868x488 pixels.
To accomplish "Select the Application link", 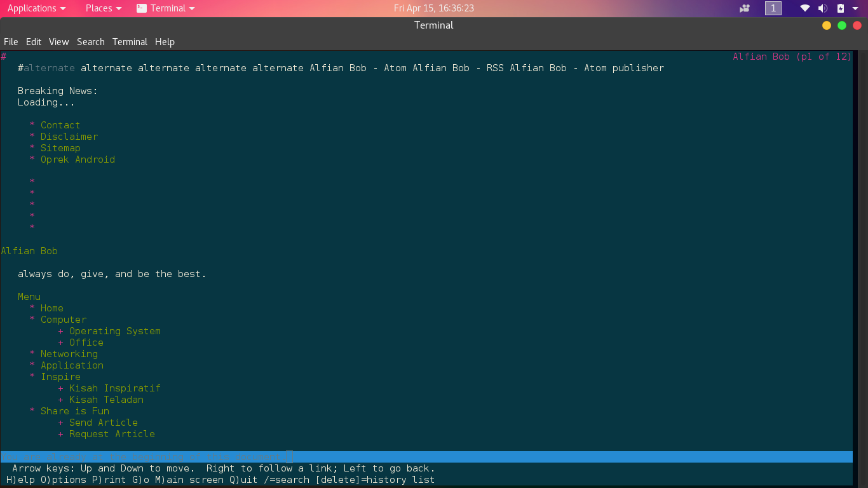I will pyautogui.click(x=72, y=365).
